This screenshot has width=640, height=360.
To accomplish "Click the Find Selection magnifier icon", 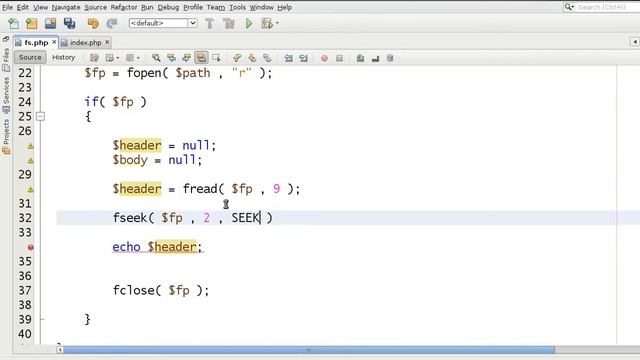I will coord(156,58).
